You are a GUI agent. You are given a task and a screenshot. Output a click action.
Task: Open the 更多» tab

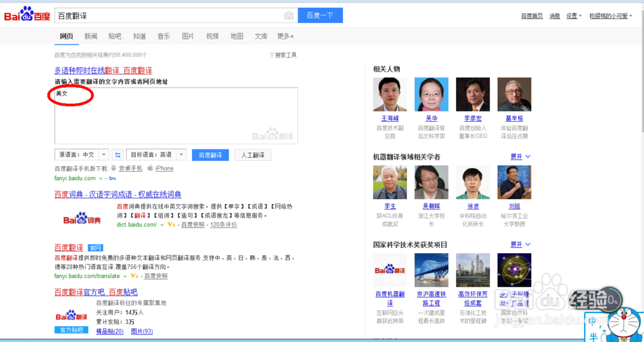click(285, 36)
